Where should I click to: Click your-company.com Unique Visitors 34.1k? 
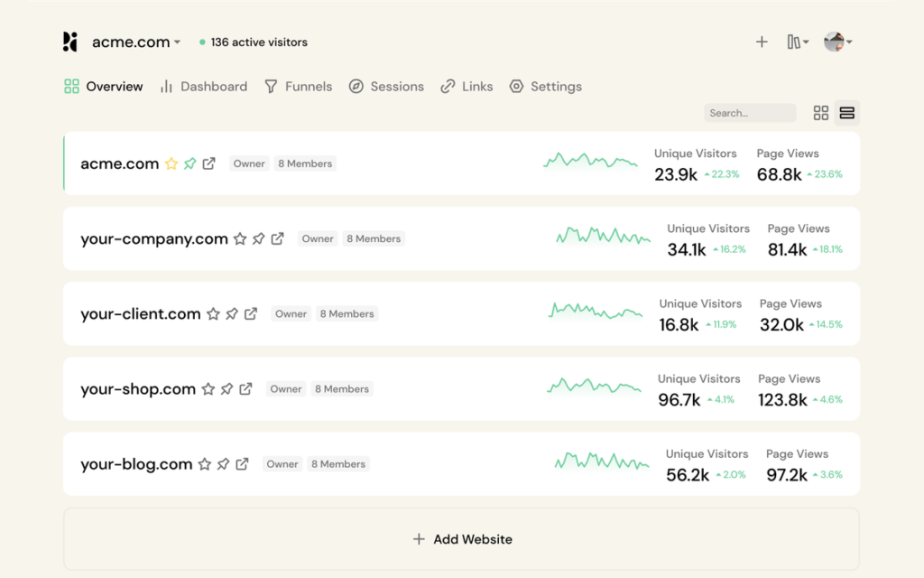(687, 249)
